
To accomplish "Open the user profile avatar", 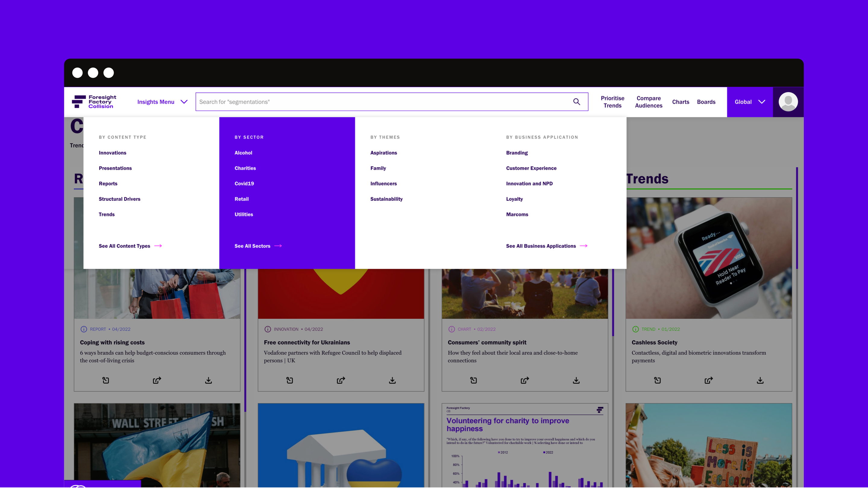I will 788,102.
